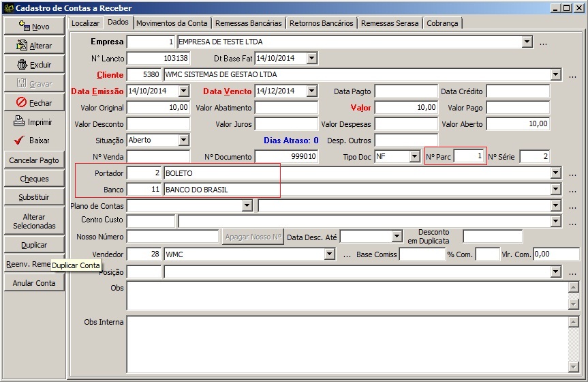Click the Baixar red checkmark button

pos(34,141)
